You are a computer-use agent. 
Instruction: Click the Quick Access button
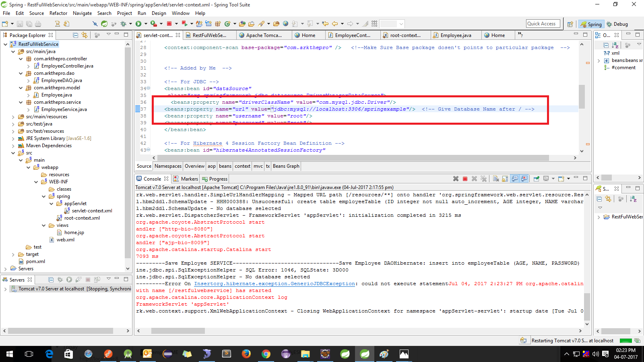(x=543, y=23)
